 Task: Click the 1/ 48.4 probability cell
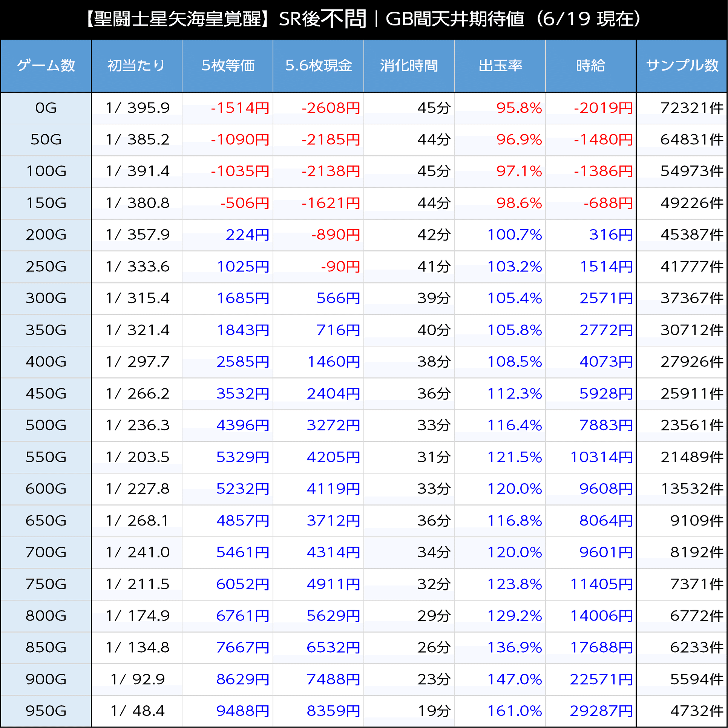[138, 711]
